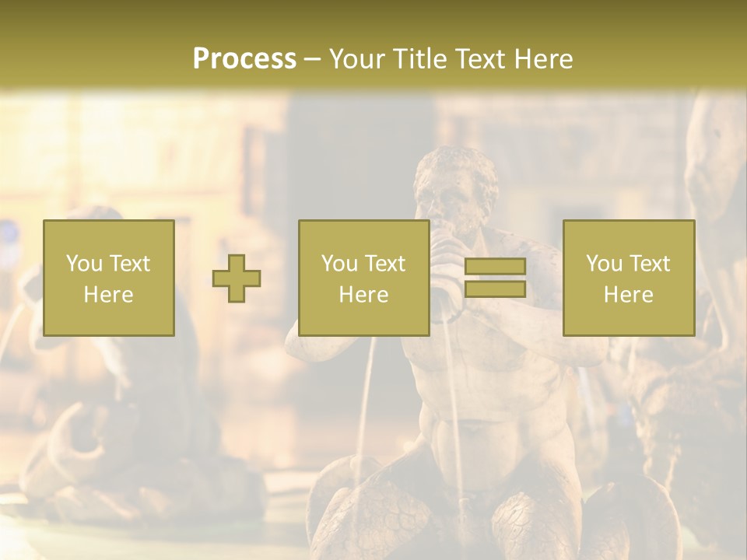Select the equals sign icon

click(496, 278)
